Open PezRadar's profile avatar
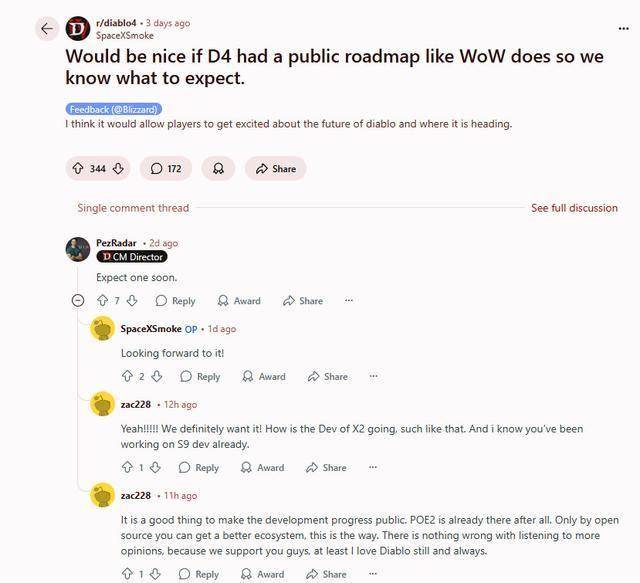Image resolution: width=640 pixels, height=583 pixels. [x=78, y=249]
